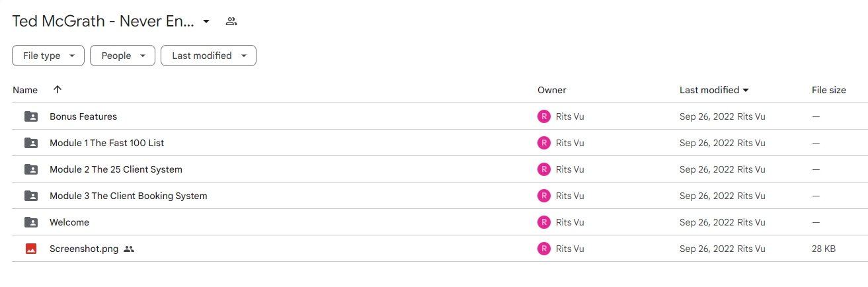Select the Screenshot.png file name
The height and width of the screenshot is (287, 868).
[84, 249]
